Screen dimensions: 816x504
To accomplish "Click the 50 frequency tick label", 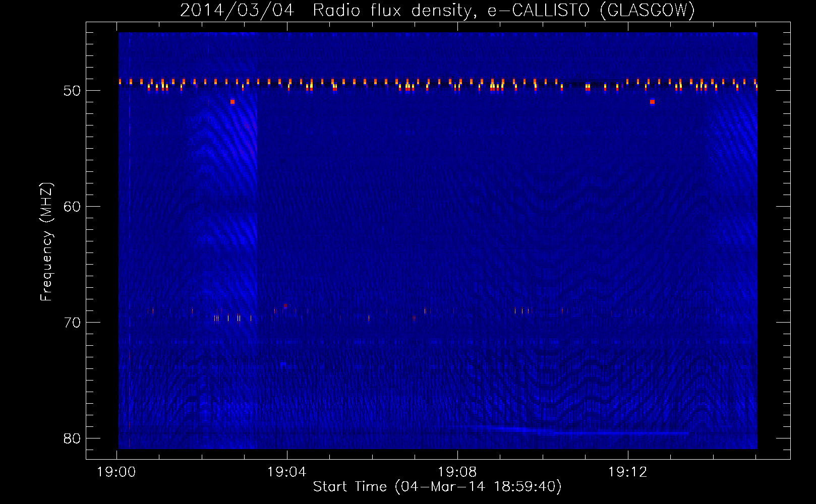I will [x=73, y=91].
